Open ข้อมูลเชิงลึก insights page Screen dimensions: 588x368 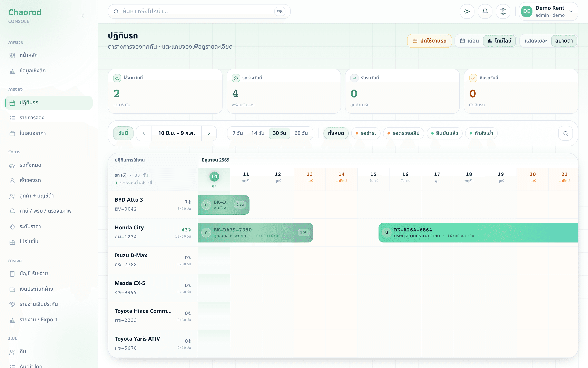49,71
